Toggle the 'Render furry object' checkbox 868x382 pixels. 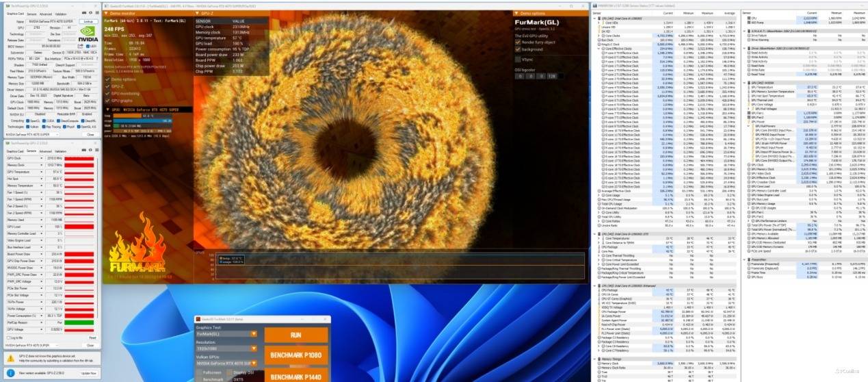point(518,42)
